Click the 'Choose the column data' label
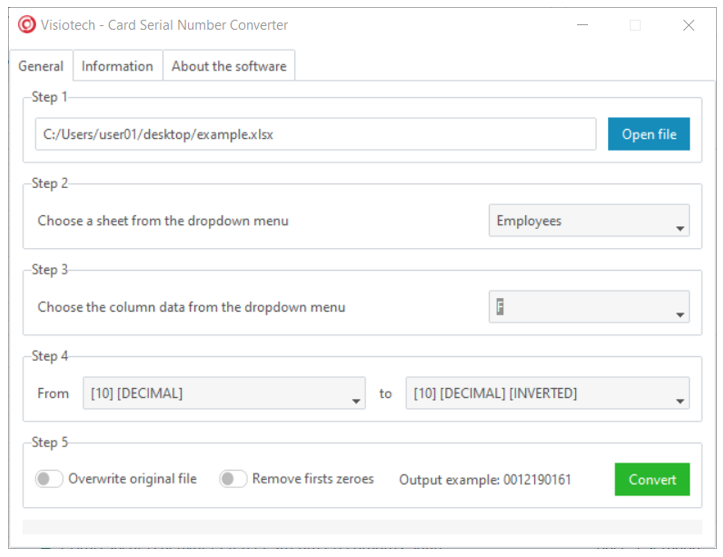723x557 pixels. point(191,307)
